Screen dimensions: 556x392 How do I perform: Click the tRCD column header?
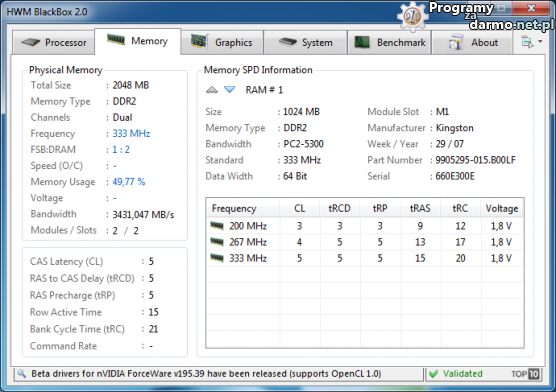tap(340, 208)
